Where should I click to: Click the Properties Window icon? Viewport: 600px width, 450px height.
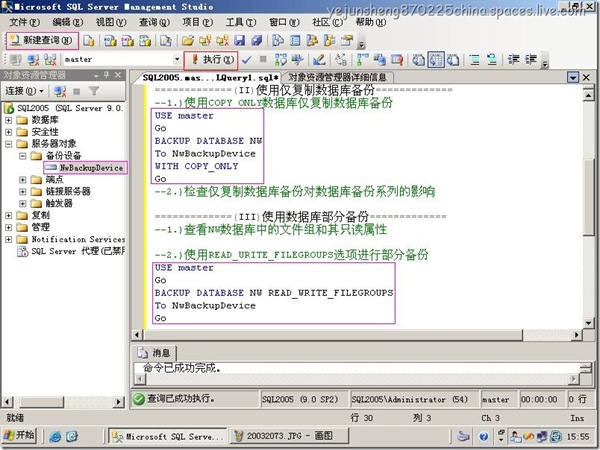pos(347,41)
